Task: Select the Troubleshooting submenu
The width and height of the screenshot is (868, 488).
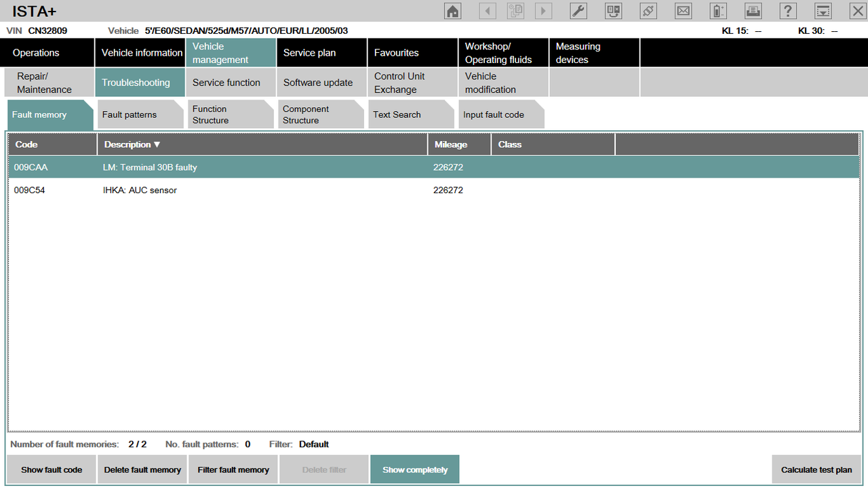Action: 140,83
